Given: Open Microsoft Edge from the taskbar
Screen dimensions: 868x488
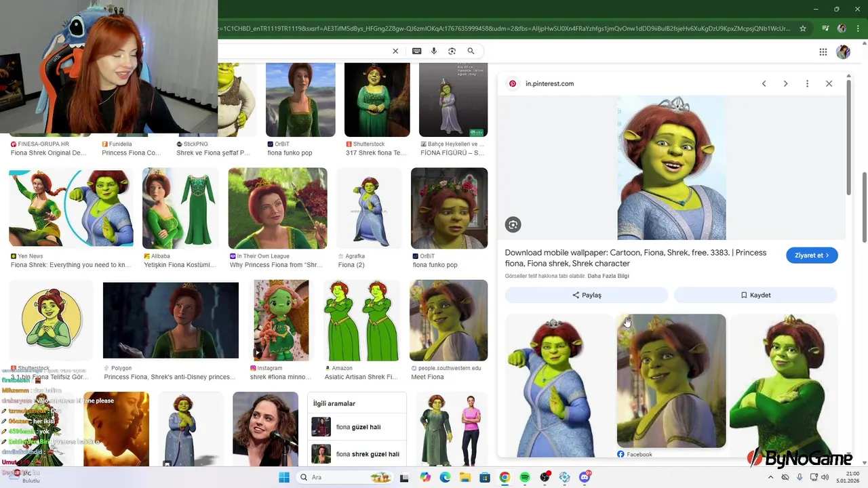Looking at the screenshot, I should 445,477.
